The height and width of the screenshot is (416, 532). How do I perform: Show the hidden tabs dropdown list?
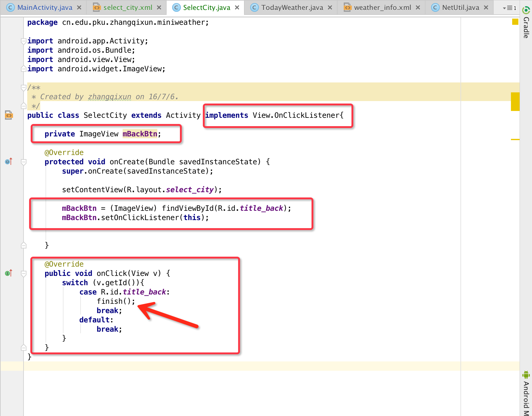[x=509, y=8]
